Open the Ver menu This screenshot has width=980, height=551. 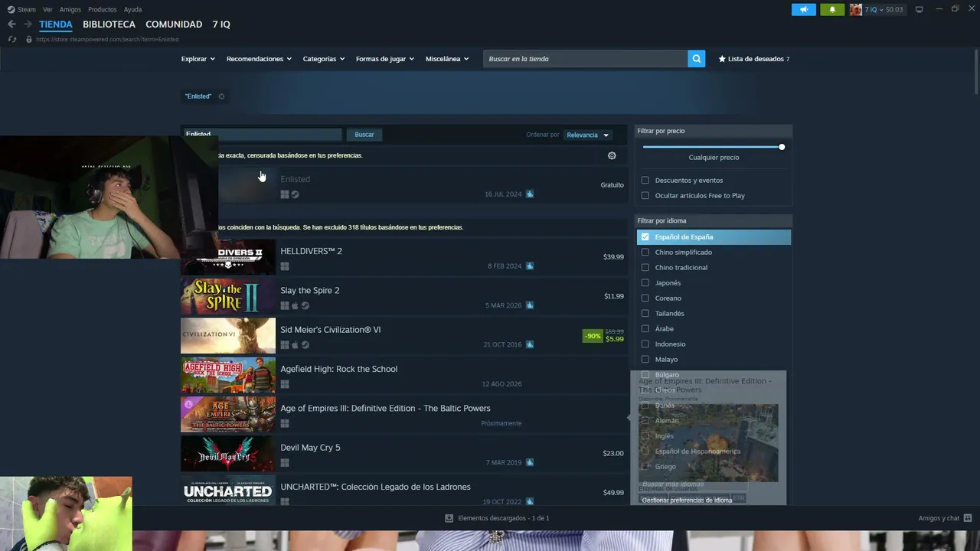coord(47,10)
